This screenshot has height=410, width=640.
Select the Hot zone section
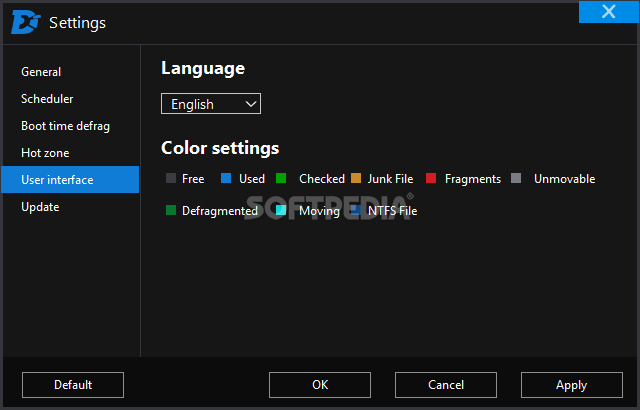point(45,153)
